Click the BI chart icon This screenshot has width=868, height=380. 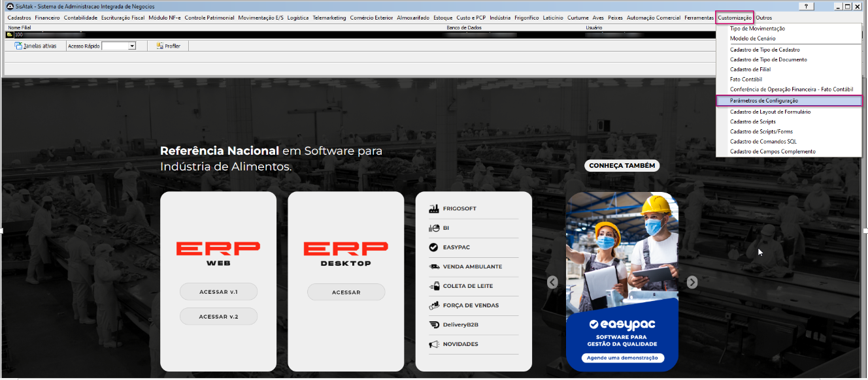pos(433,229)
